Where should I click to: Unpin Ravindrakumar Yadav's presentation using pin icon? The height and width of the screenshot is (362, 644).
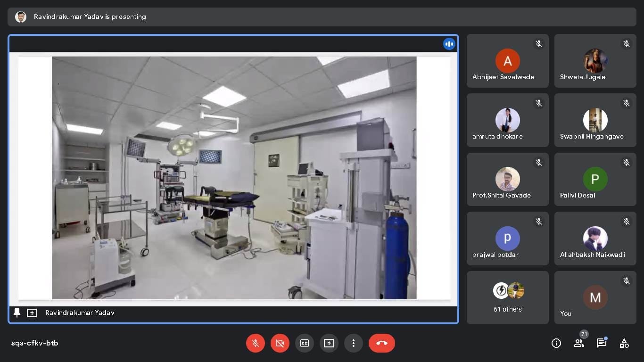[x=17, y=313]
